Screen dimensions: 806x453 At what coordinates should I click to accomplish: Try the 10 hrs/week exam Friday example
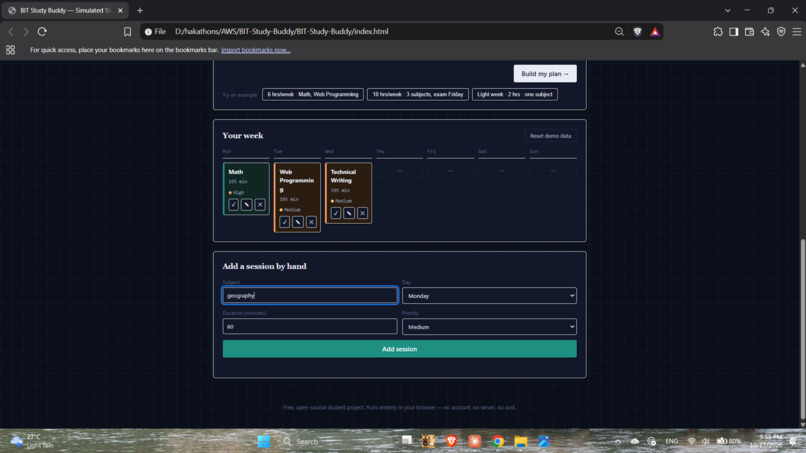[x=417, y=95]
